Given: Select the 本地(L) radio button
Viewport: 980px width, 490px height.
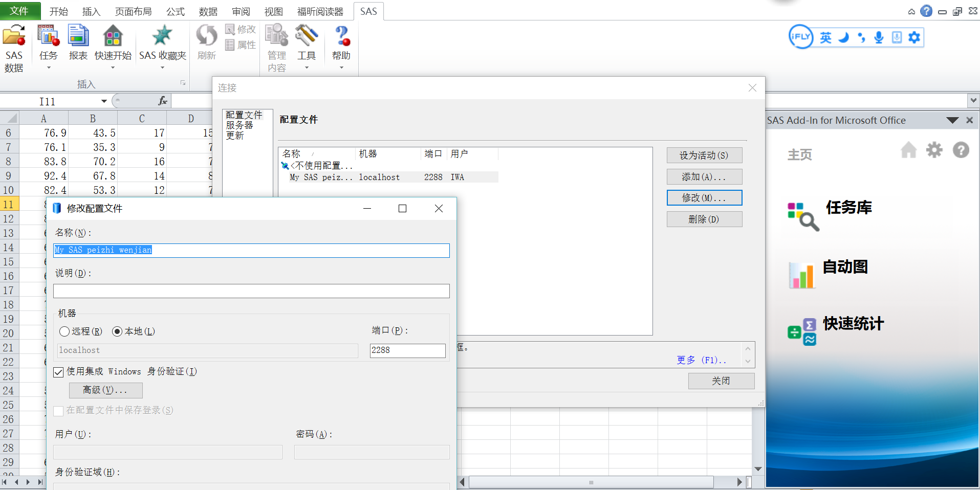Looking at the screenshot, I should point(117,331).
